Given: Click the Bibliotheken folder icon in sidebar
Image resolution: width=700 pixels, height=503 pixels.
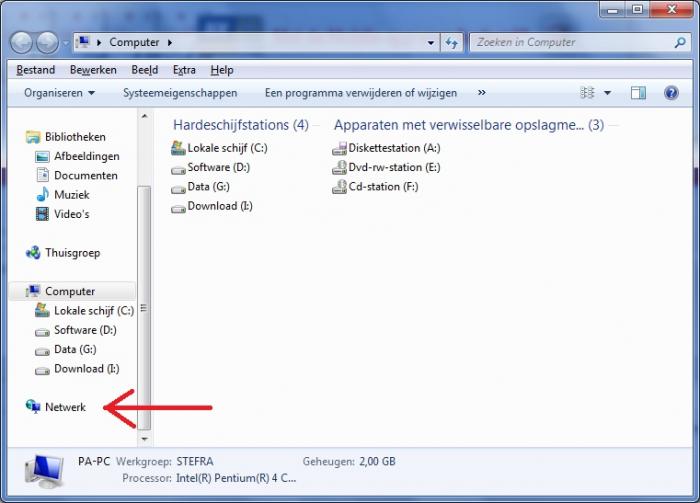Looking at the screenshot, I should coord(33,137).
